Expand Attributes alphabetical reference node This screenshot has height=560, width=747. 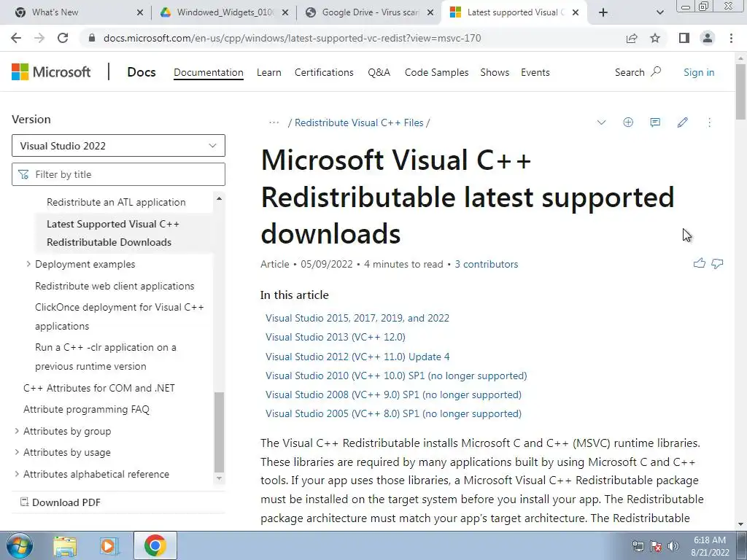coord(17,474)
